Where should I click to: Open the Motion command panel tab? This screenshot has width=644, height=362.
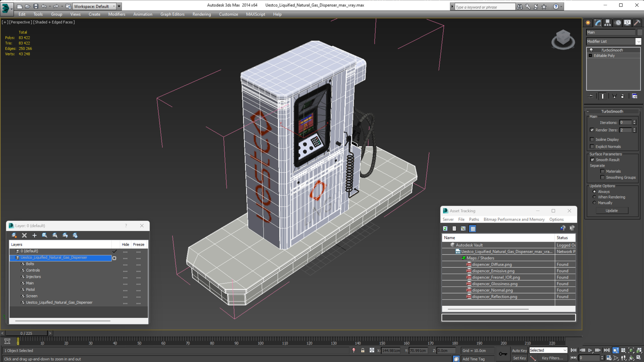coord(618,23)
